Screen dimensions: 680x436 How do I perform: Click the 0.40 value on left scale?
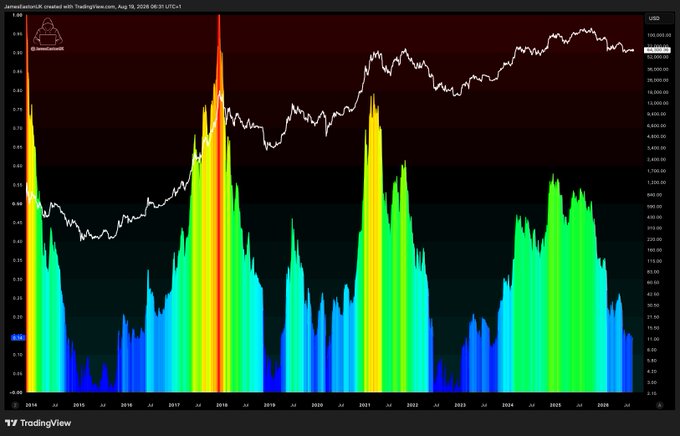coord(17,241)
